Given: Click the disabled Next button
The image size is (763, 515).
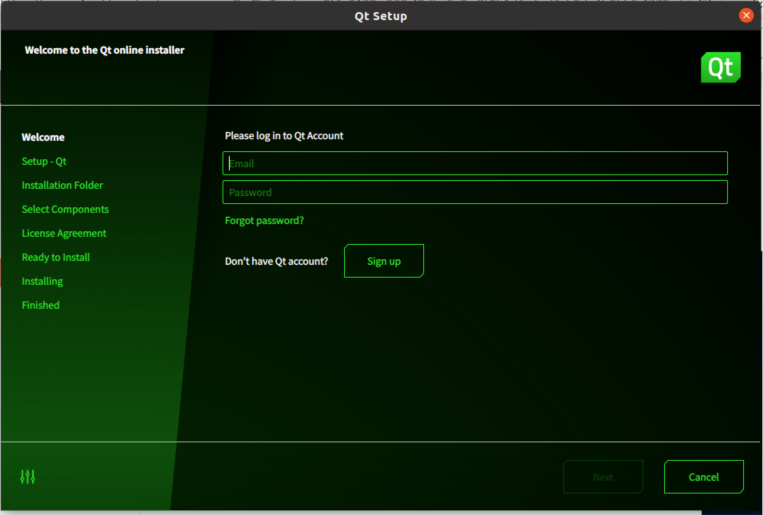Looking at the screenshot, I should [603, 477].
